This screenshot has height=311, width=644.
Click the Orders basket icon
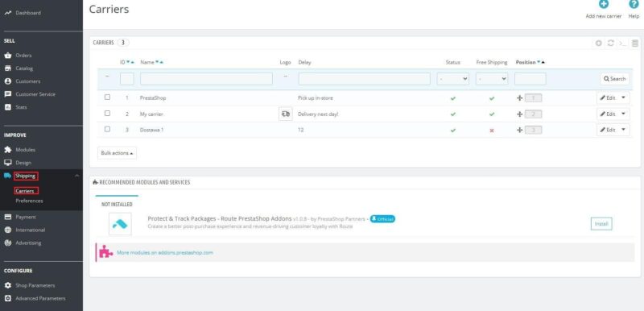7,56
